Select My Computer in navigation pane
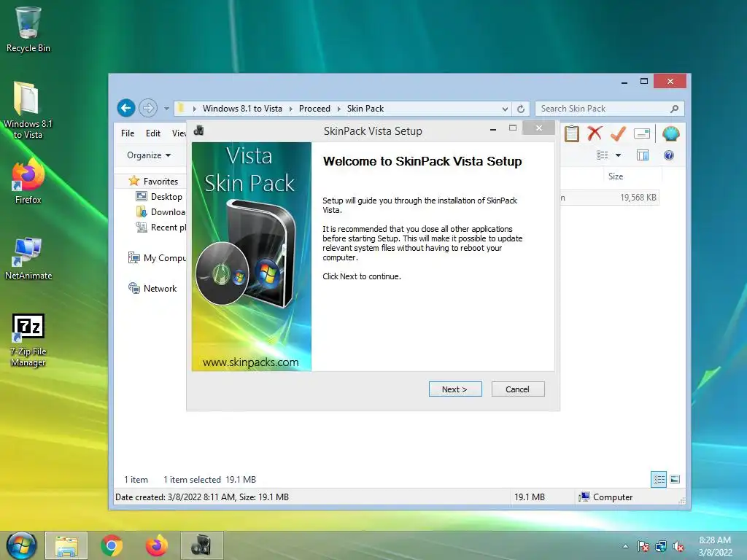This screenshot has width=747, height=560. point(157,257)
